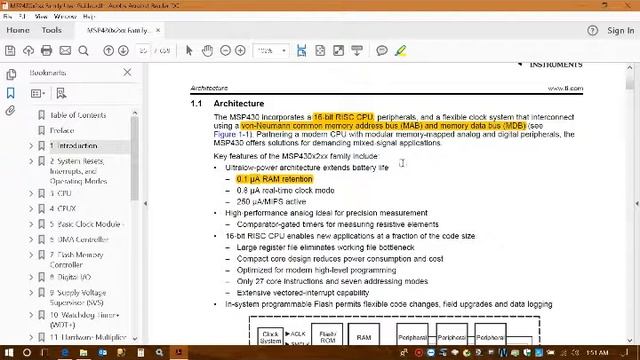Switch to the Tools tab
Viewport: 640px width, 360px height.
pos(51,30)
